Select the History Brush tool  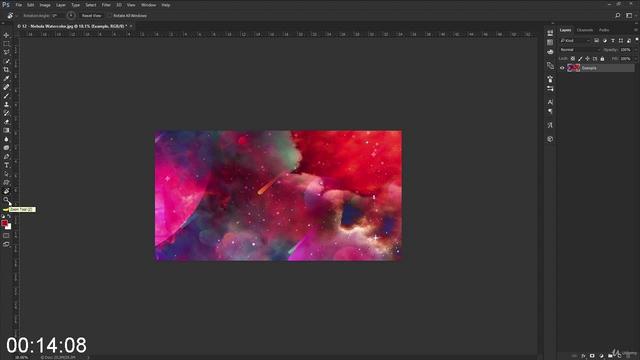(6, 113)
